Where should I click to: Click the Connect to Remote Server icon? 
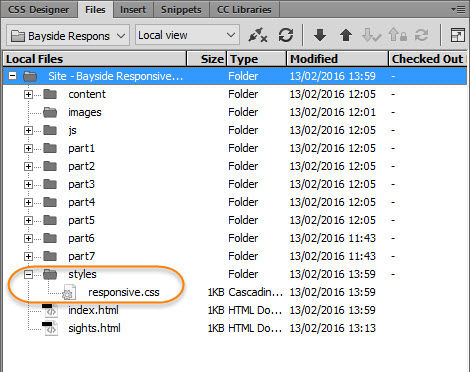[258, 35]
